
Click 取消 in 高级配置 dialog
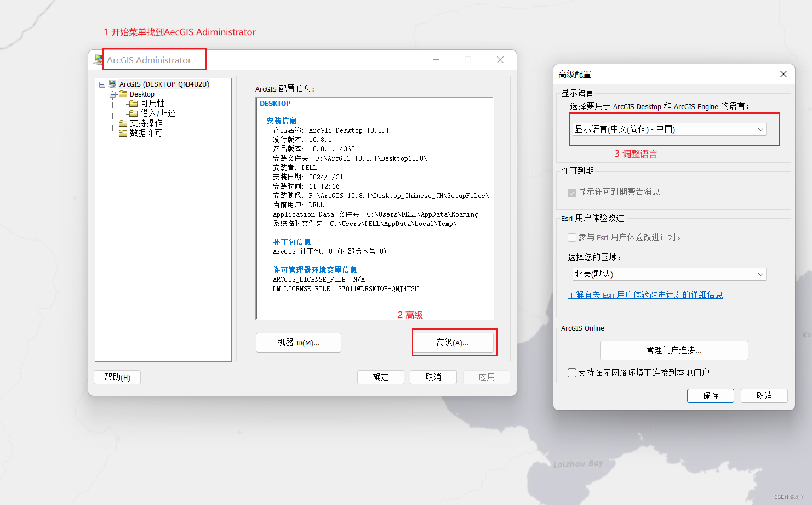(764, 396)
